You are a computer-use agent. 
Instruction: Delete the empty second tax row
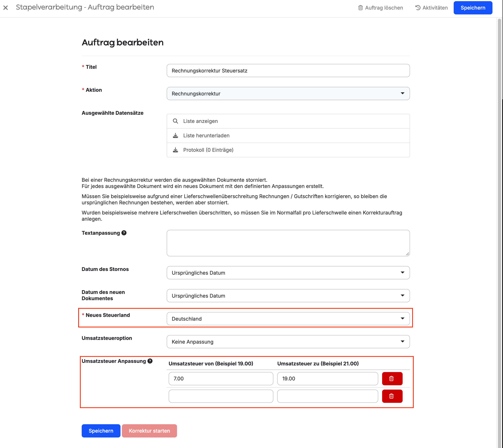pyautogui.click(x=392, y=396)
